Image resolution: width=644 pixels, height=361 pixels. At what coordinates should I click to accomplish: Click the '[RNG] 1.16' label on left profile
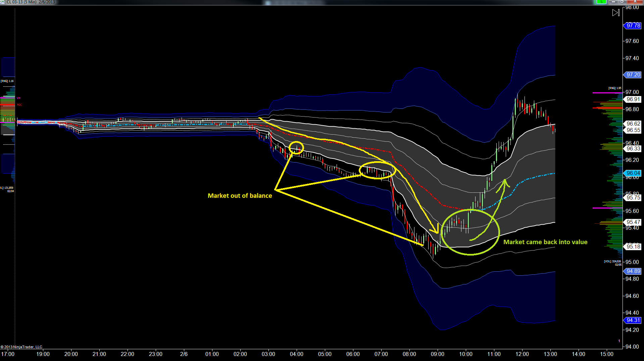[x=7, y=81]
